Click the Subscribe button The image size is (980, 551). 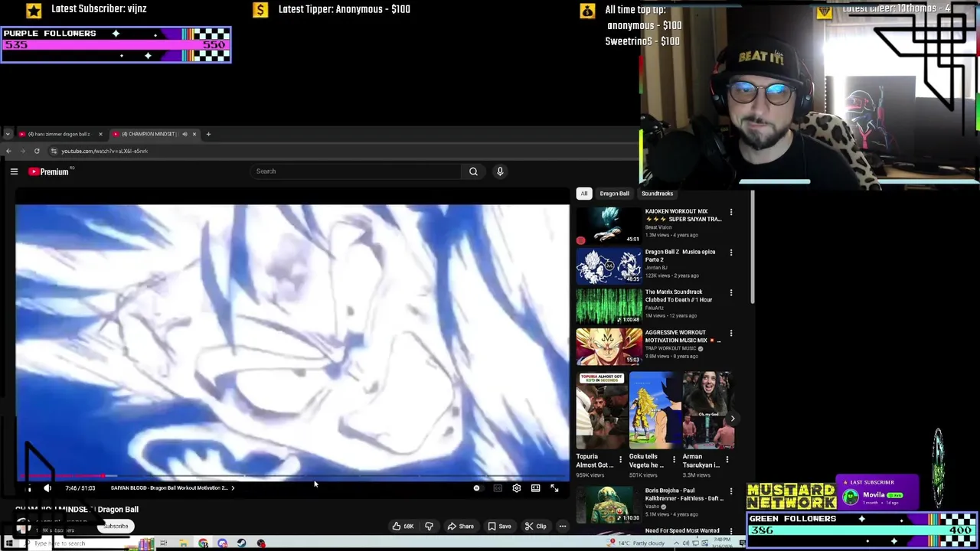tap(116, 527)
